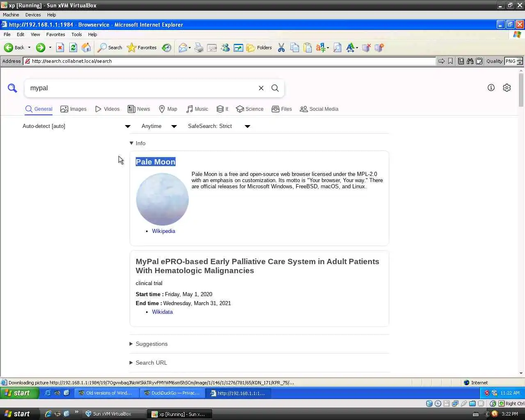Click the Messenger people icon in toolbar

225,48
